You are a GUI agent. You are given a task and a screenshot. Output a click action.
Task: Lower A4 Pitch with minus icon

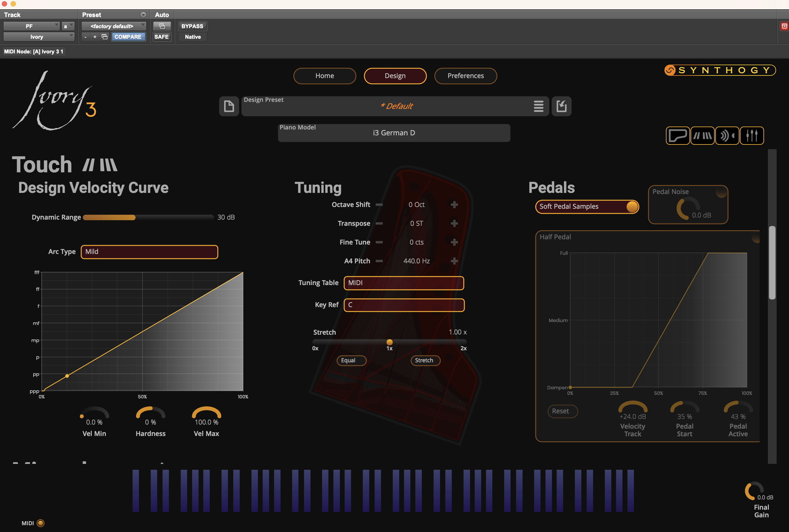pyautogui.click(x=380, y=261)
